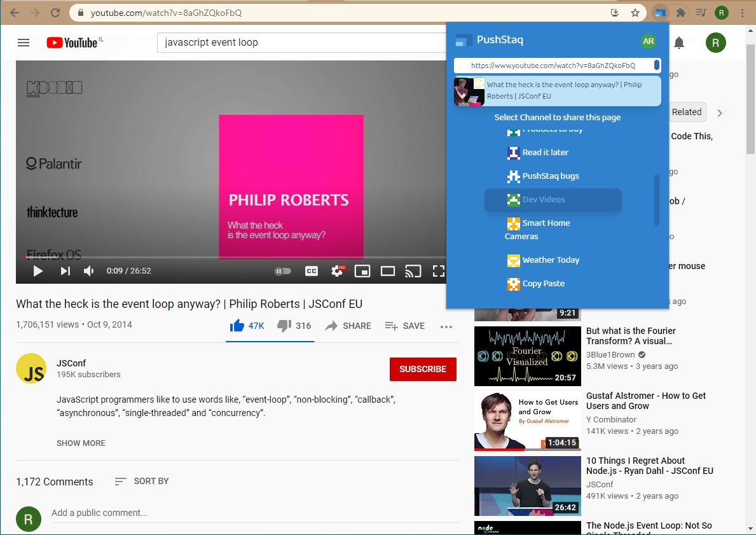Skip to the next video

point(65,271)
